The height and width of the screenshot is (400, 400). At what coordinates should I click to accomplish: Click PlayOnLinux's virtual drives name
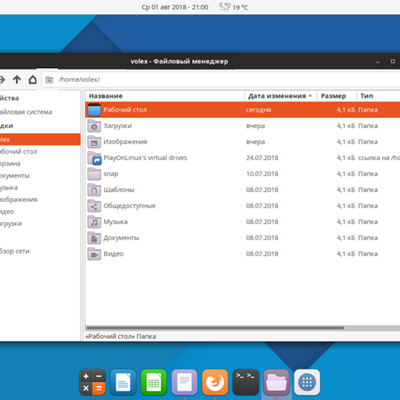[145, 158]
